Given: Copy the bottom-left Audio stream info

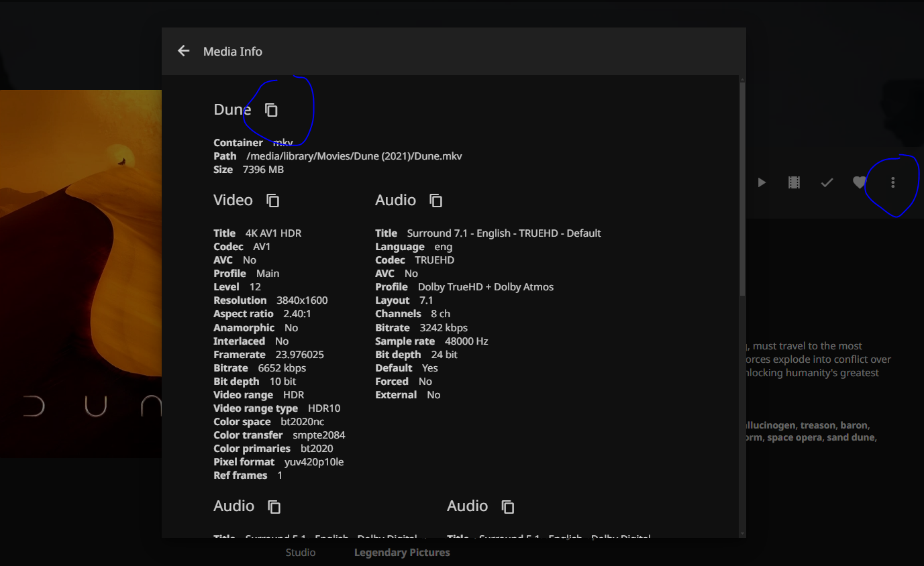Looking at the screenshot, I should tap(274, 506).
